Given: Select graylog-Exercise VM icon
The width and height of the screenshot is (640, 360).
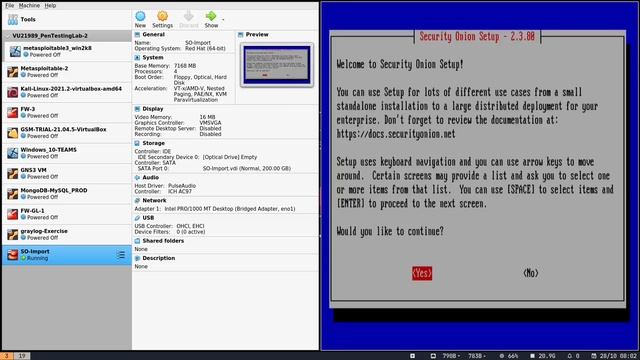Looking at the screenshot, I should click(13, 234).
